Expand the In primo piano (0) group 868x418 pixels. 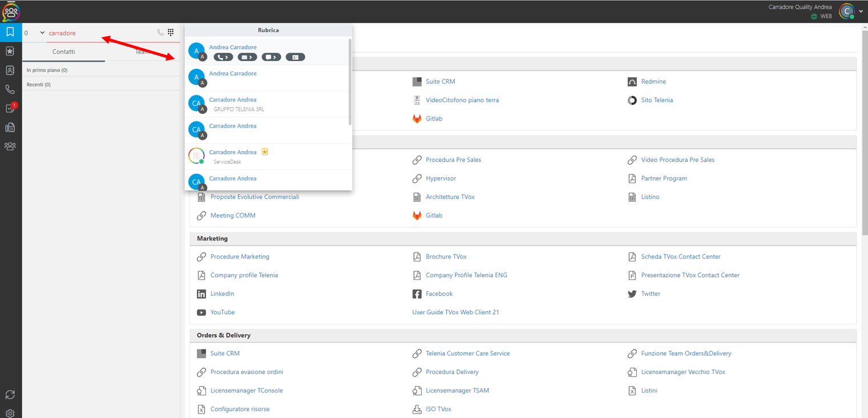pyautogui.click(x=101, y=70)
